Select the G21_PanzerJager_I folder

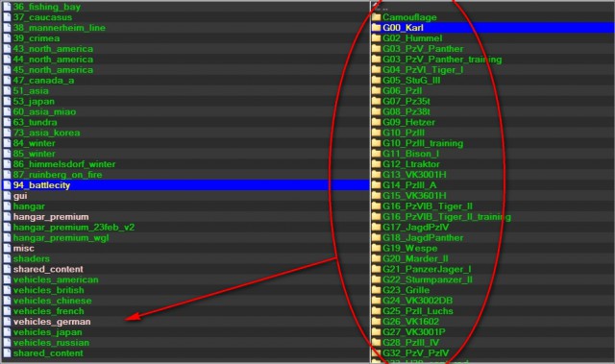(427, 269)
